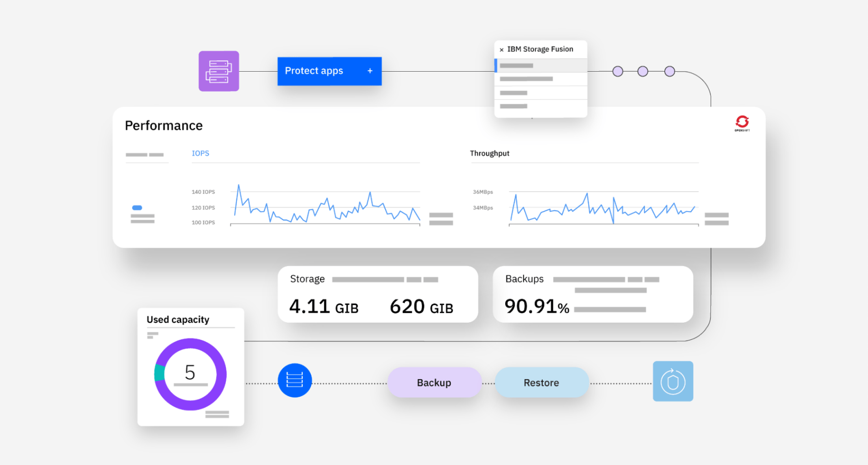Click the Protect apps button
The width and height of the screenshot is (868, 465).
coord(330,71)
